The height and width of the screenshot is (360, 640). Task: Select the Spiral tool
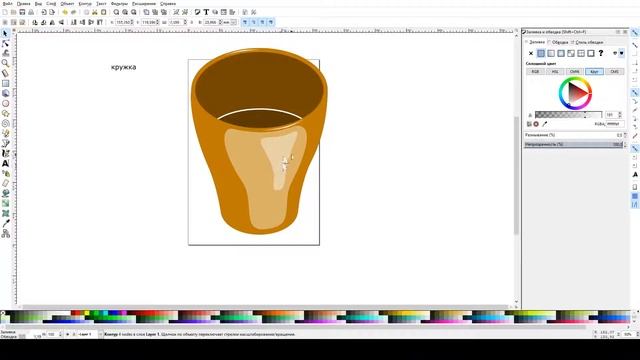coord(5,123)
